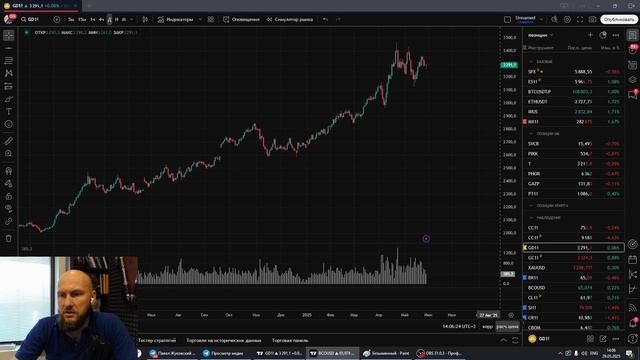Click the Опубликовать publish button
640x360 pixels.
point(619,19)
